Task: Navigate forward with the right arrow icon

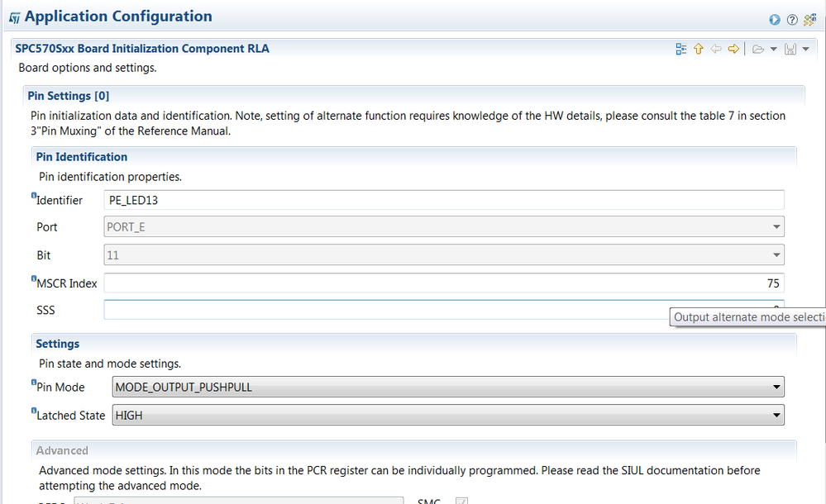Action: click(733, 50)
